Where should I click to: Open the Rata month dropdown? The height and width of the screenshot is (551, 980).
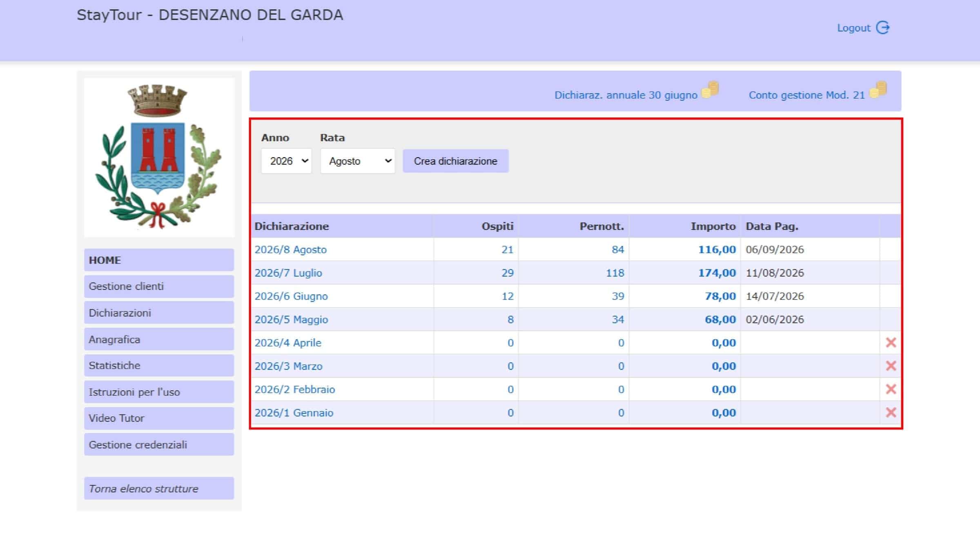tap(358, 161)
